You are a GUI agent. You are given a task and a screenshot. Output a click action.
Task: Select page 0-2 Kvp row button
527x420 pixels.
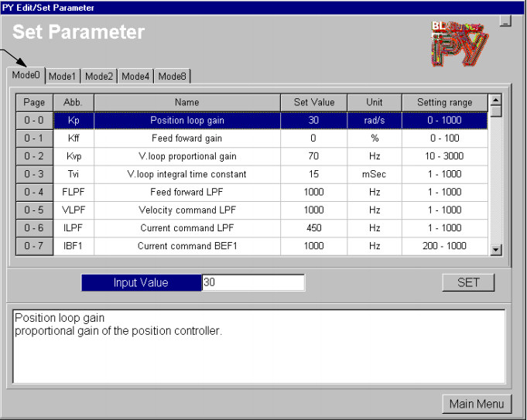(34, 156)
